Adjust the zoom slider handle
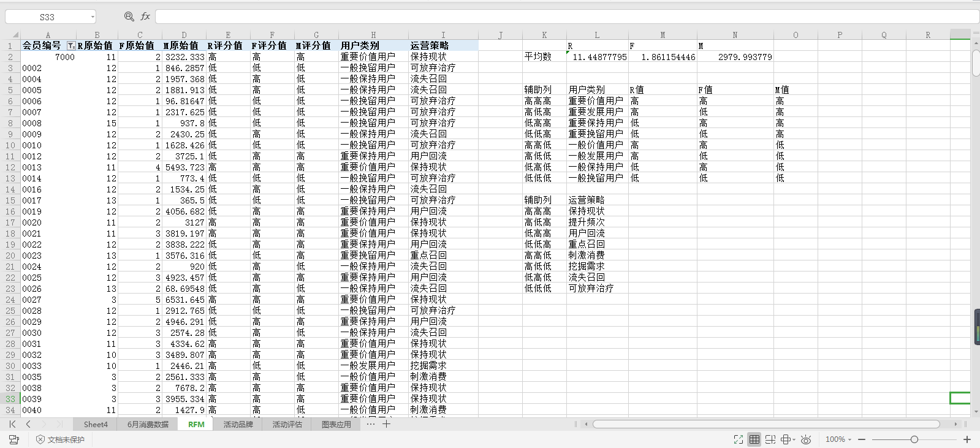 tap(914, 439)
